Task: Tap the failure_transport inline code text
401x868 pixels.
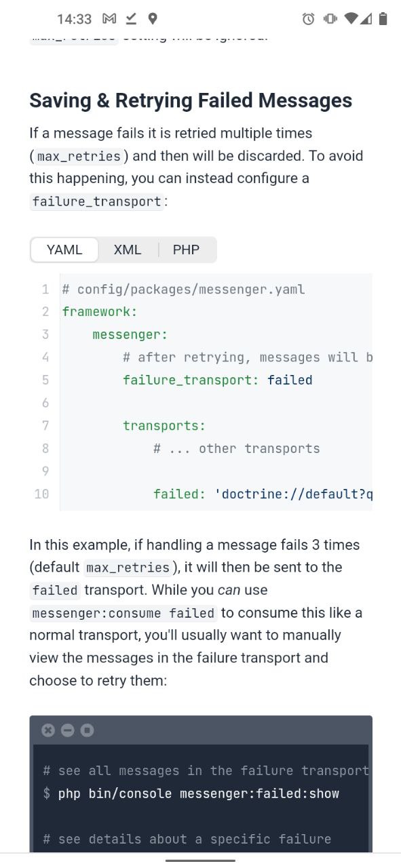Action: pos(97,201)
